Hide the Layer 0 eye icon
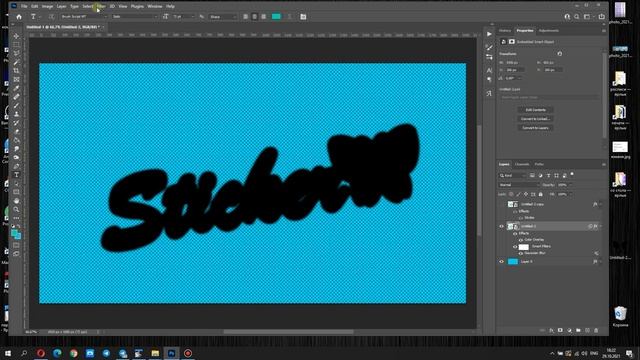Image resolution: width=640 pixels, height=360 pixels. click(x=502, y=262)
